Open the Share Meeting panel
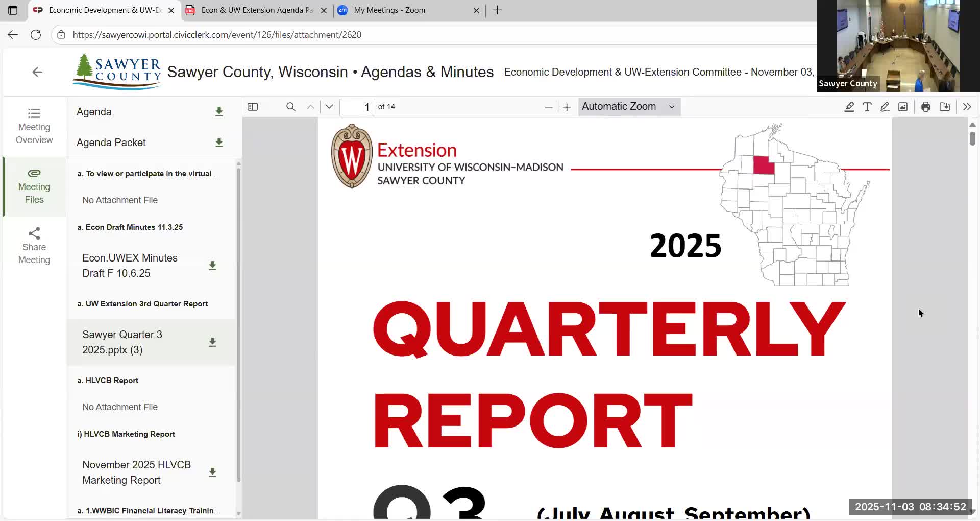This screenshot has height=521, width=980. (34, 245)
